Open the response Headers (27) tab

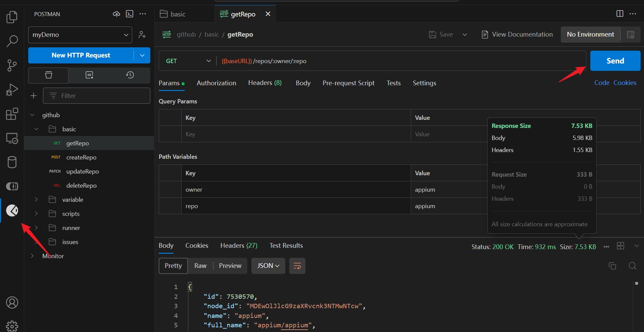tap(239, 246)
